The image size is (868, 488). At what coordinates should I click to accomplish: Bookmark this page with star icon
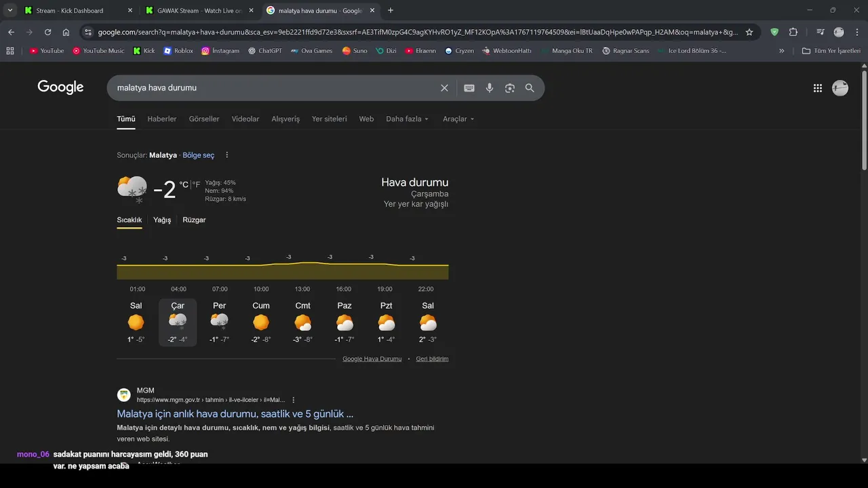pos(749,32)
